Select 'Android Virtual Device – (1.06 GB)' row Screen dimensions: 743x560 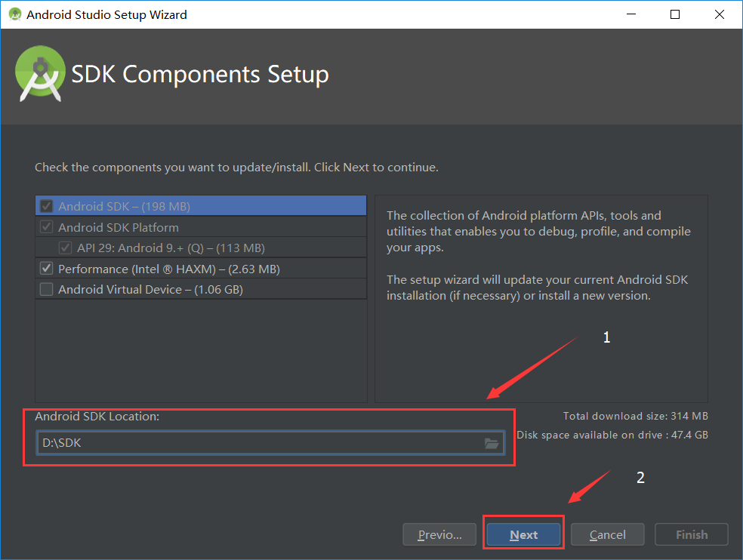pos(201,289)
